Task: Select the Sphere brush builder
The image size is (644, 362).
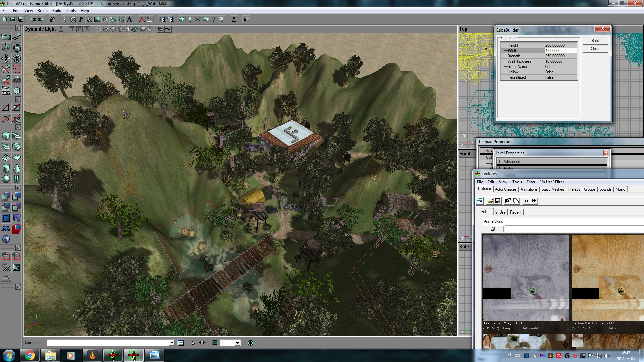Action: coord(6,179)
